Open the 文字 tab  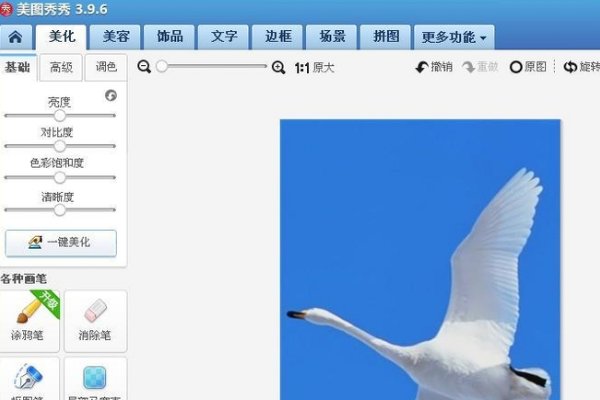pyautogui.click(x=223, y=37)
